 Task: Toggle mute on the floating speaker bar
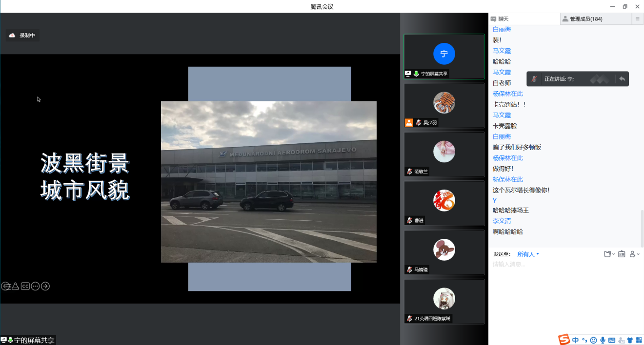pos(535,79)
